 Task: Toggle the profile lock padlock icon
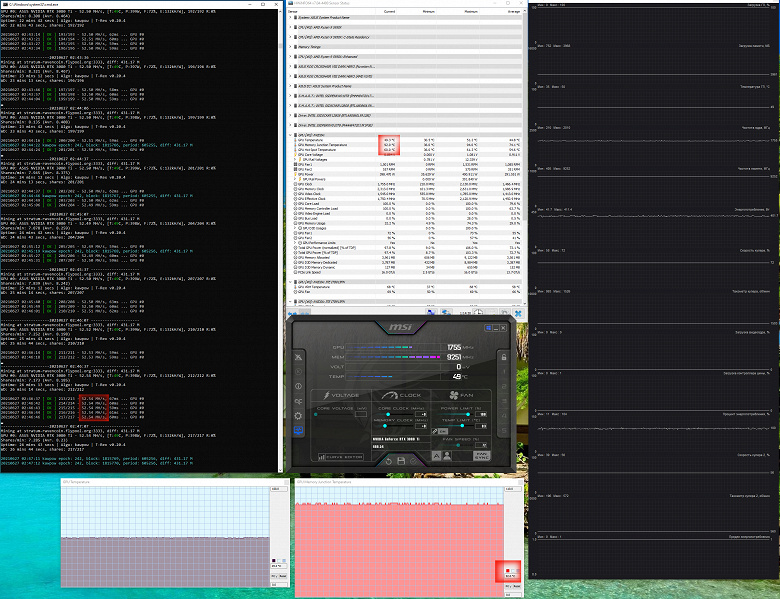pos(504,357)
